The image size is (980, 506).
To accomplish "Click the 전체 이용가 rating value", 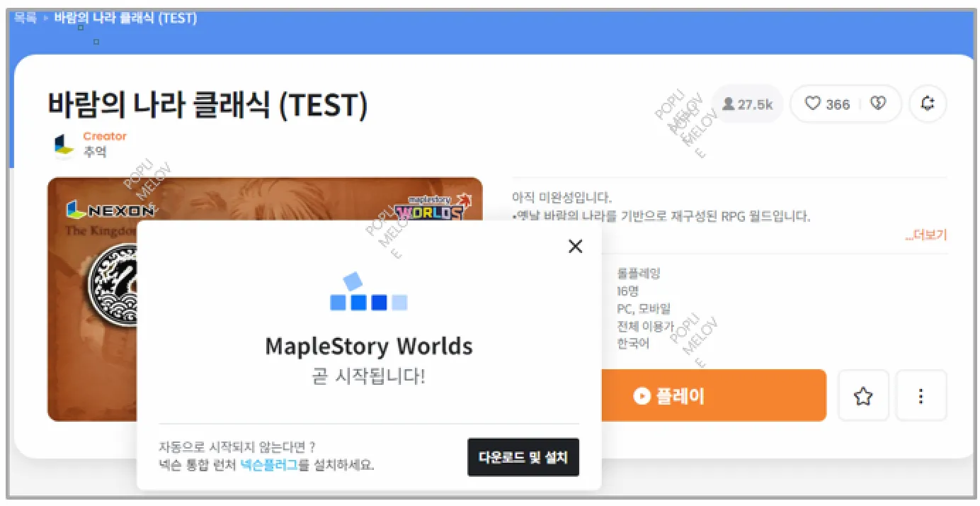I will click(645, 327).
